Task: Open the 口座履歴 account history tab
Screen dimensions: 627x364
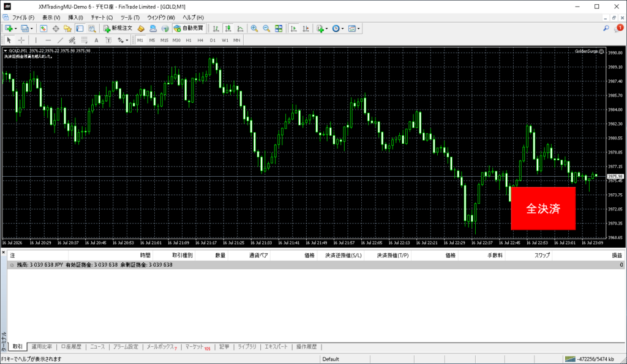Action: (71, 346)
